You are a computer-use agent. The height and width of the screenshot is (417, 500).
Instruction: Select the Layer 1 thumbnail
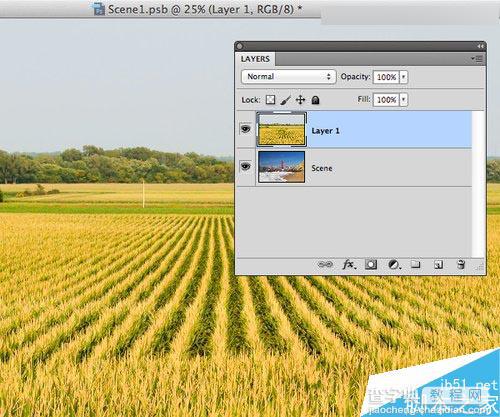pos(281,129)
